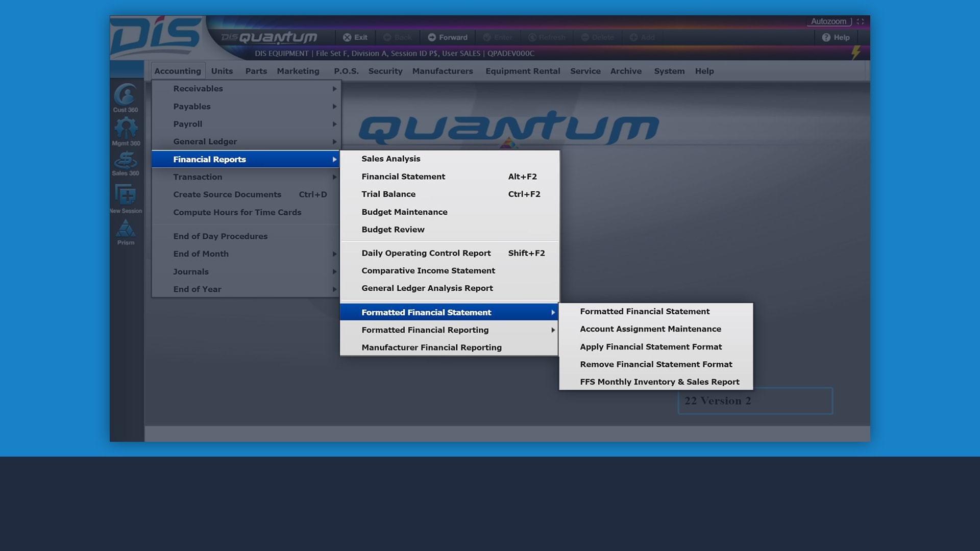Choose Formatted Financial Statement in rightmost submenu
980x551 pixels.
tap(656, 311)
